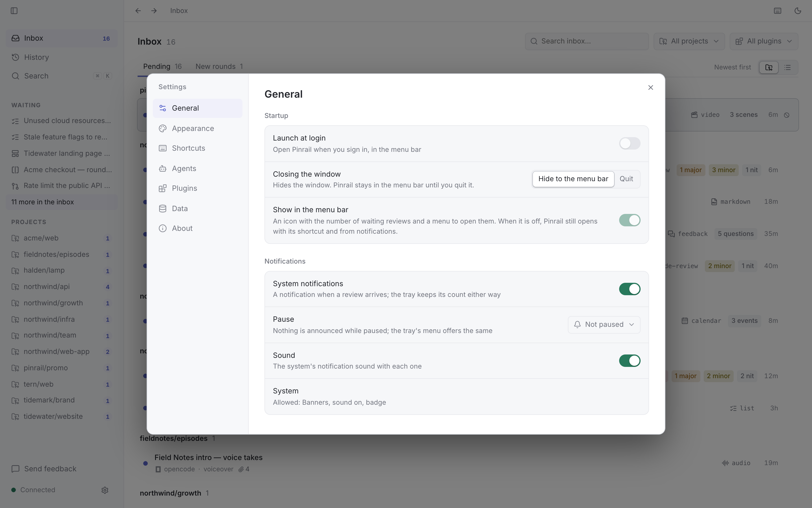Open Shortcuts settings section
The width and height of the screenshot is (812, 508).
[197, 148]
